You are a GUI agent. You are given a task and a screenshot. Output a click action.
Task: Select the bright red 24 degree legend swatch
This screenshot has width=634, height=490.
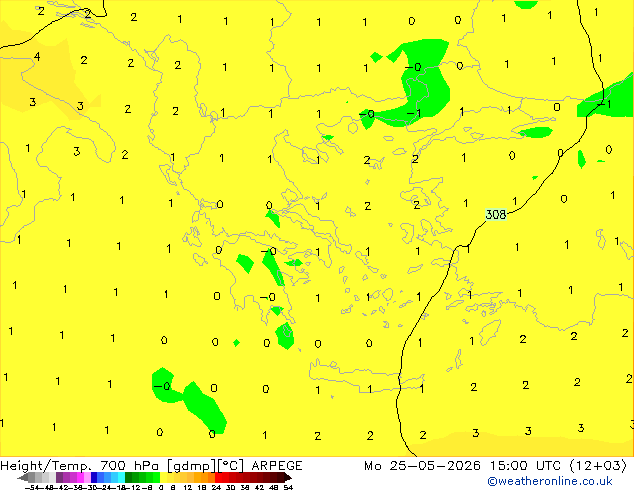[218, 477]
